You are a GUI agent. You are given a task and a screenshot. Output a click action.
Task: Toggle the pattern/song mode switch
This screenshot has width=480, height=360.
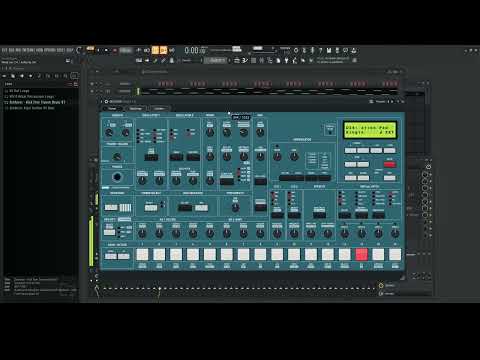tap(90, 50)
